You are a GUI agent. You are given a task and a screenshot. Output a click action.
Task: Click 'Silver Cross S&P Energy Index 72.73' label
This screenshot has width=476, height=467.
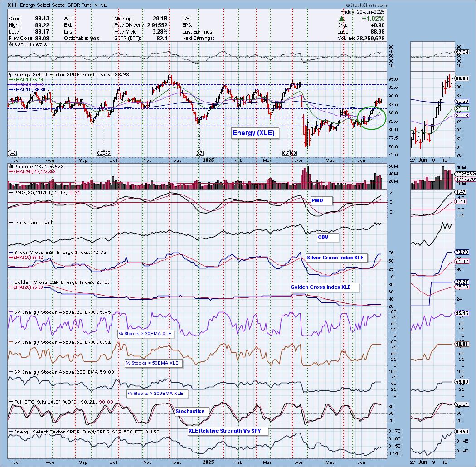58,252
